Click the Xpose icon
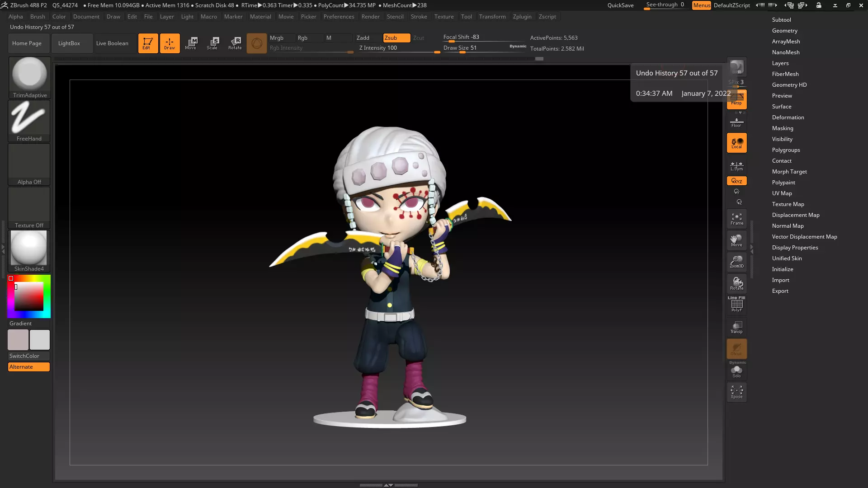 [x=736, y=392]
